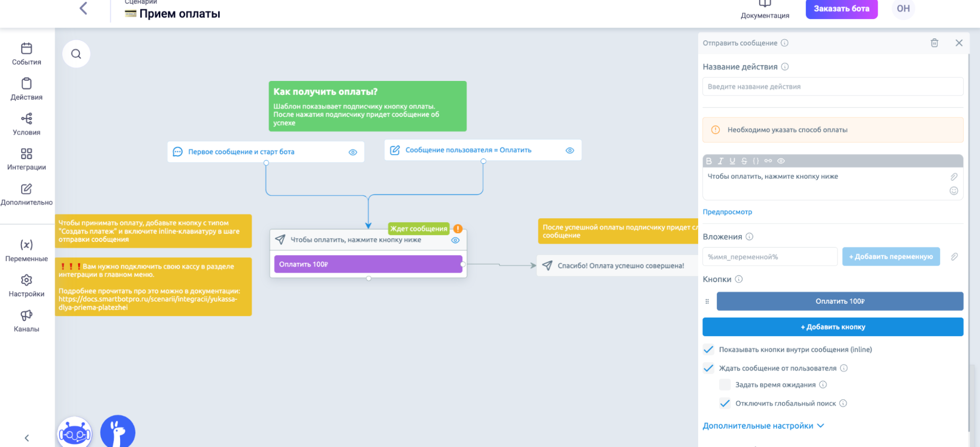Go back using the header arrow
This screenshot has height=447, width=980.
(x=83, y=8)
